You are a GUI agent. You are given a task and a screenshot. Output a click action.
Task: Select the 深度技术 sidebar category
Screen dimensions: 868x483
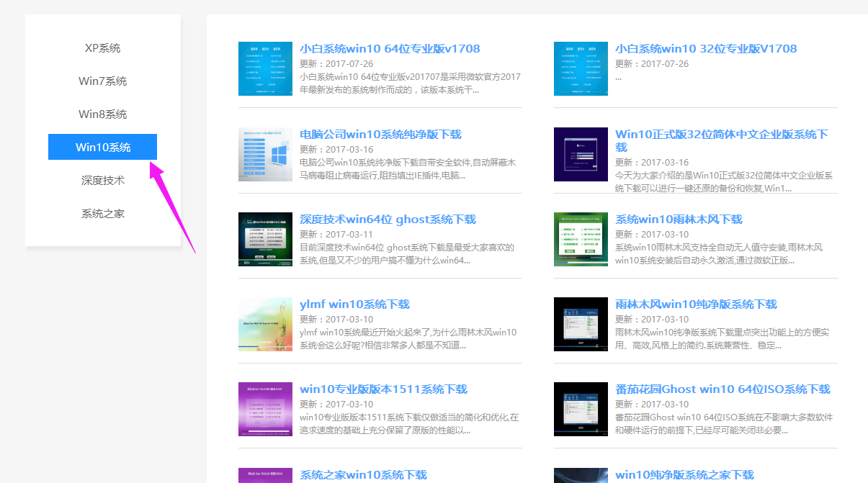click(x=102, y=180)
